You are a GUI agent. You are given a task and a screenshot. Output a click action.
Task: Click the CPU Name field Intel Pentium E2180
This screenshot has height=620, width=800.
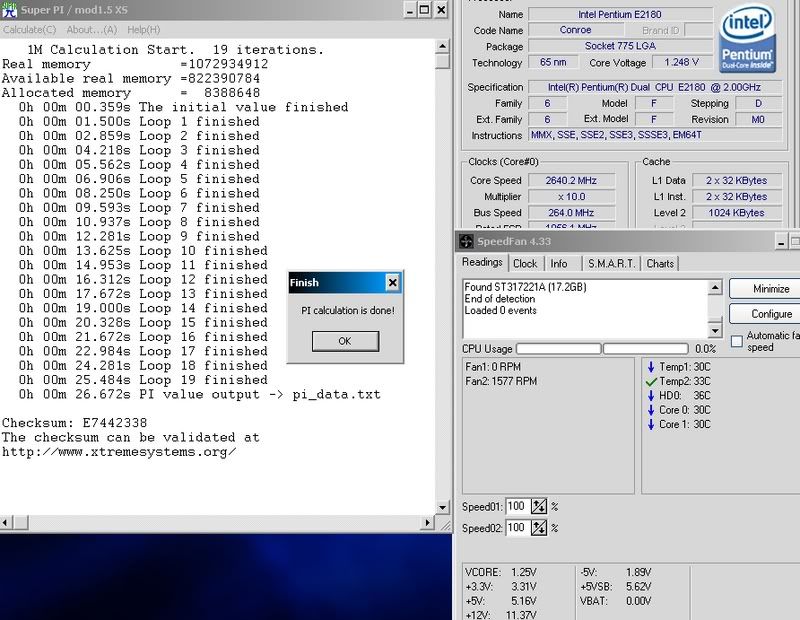coord(620,15)
